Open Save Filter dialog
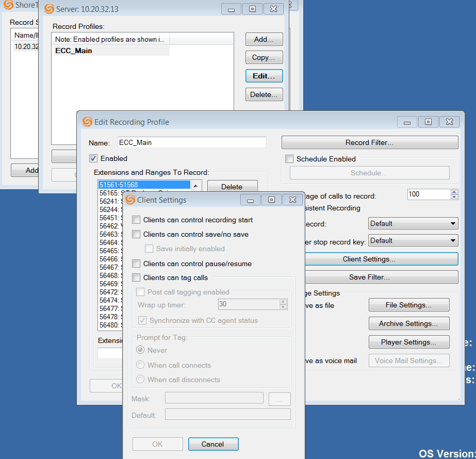Image resolution: width=476 pixels, height=459 pixels. 381,277
